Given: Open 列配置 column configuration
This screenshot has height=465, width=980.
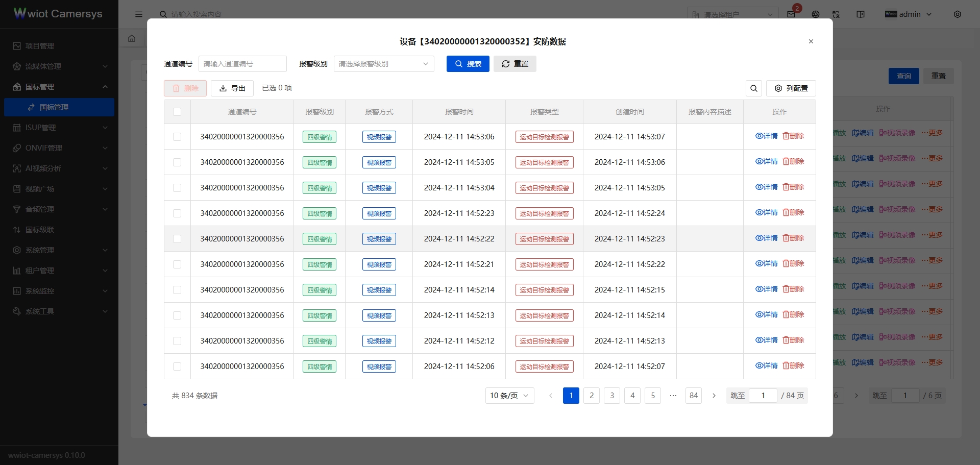Looking at the screenshot, I should click(791, 88).
